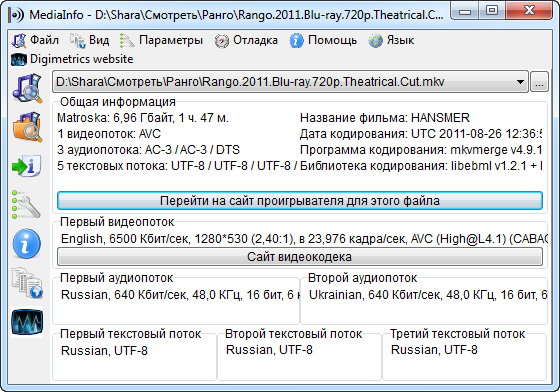Click 'Russian, UTF-8' under Первый текстовый поток
The image size is (560, 392).
tap(104, 351)
